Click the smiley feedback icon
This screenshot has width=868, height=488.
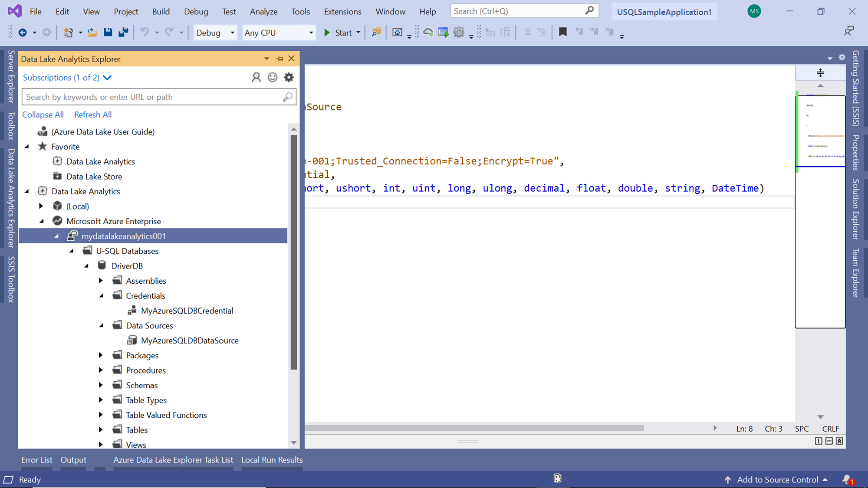273,77
